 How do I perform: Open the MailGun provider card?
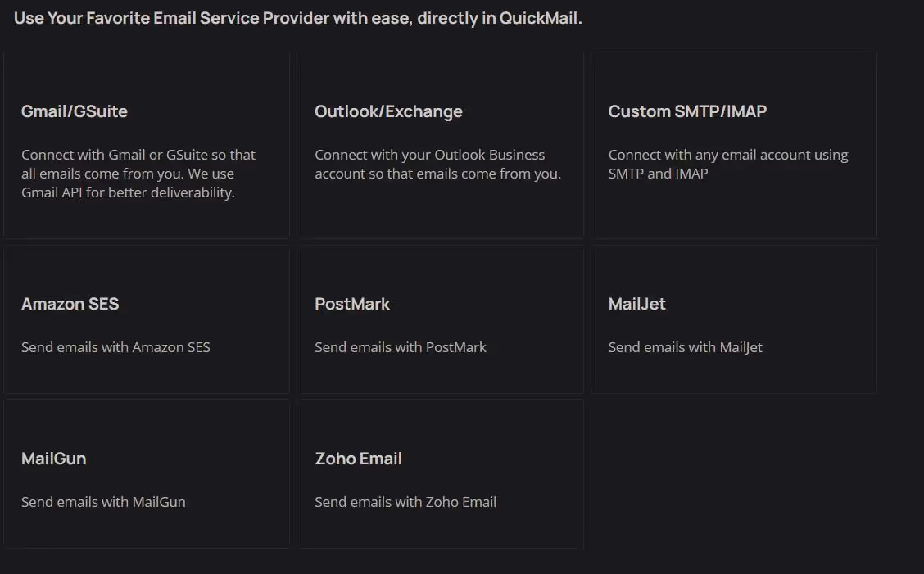(146, 473)
